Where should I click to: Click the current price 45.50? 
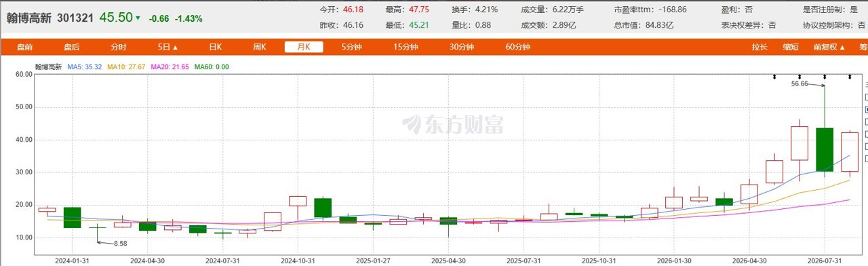[x=116, y=18]
